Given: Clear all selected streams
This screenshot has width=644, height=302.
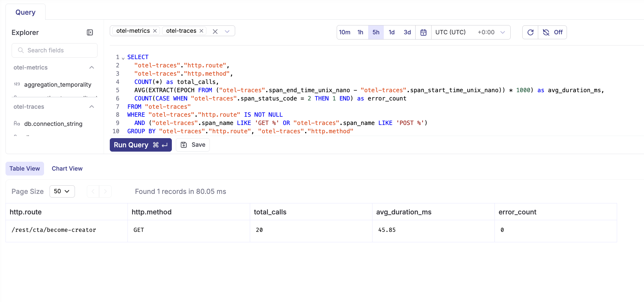Looking at the screenshot, I should click(x=215, y=32).
